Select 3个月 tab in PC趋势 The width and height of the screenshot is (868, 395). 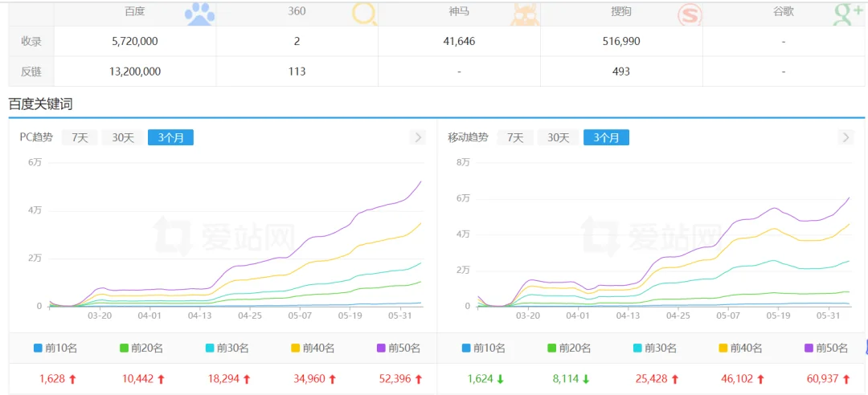tap(170, 137)
